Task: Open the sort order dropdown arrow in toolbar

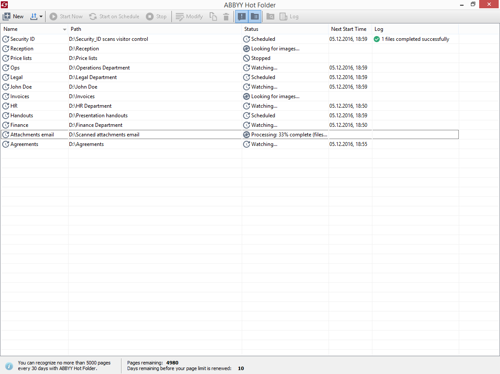Action: click(41, 16)
